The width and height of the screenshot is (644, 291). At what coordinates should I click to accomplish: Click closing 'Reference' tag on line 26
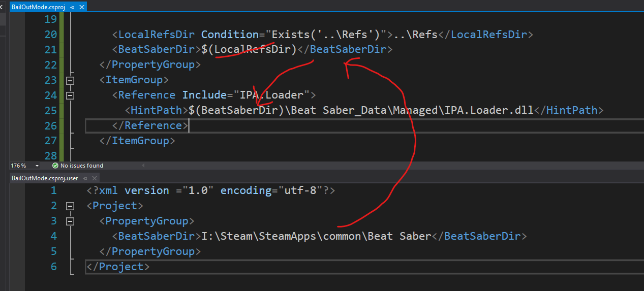coord(153,126)
